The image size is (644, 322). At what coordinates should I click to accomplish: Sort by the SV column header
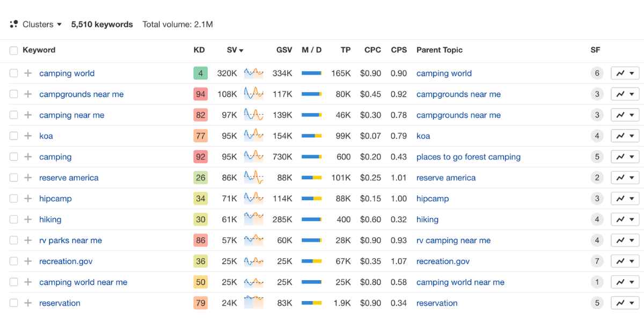click(x=235, y=50)
